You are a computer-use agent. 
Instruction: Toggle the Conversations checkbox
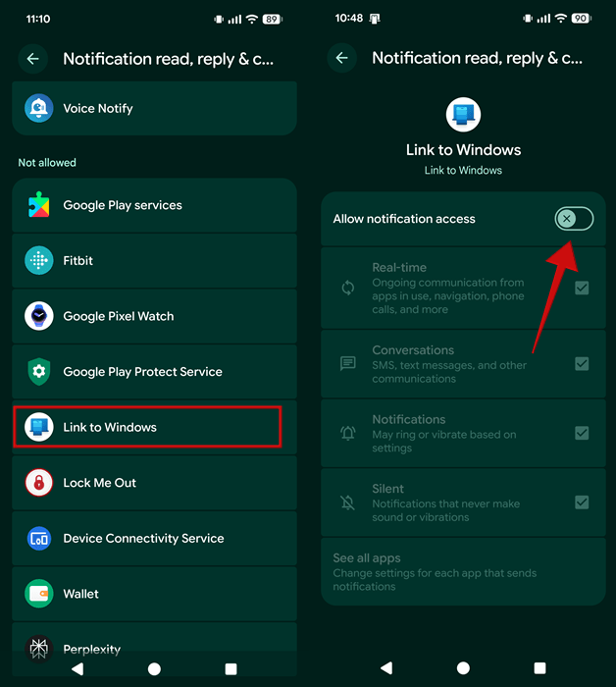[x=582, y=364]
